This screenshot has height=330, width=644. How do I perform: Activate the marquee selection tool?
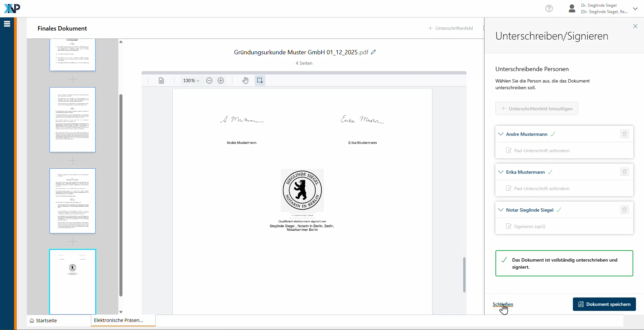click(260, 80)
